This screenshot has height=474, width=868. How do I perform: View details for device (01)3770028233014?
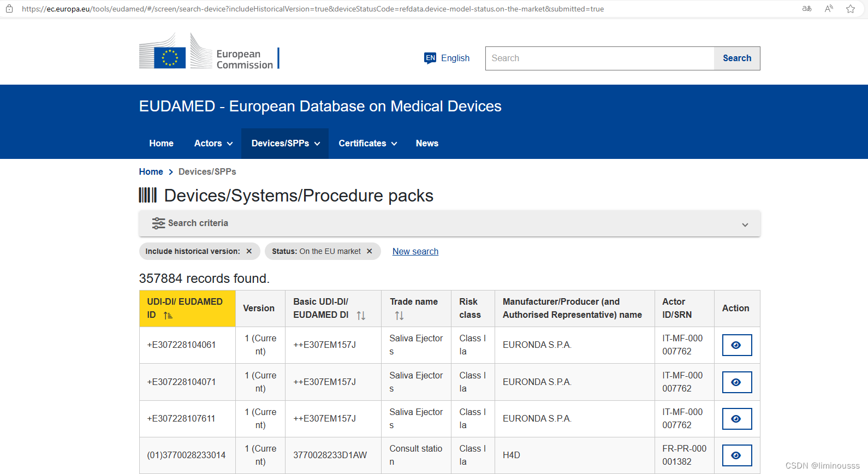click(x=736, y=455)
